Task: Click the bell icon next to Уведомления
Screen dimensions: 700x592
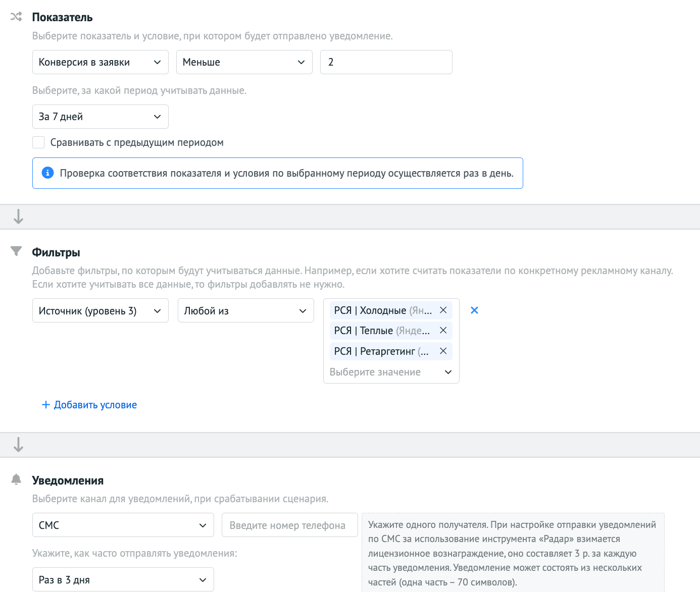Action: pyautogui.click(x=16, y=479)
